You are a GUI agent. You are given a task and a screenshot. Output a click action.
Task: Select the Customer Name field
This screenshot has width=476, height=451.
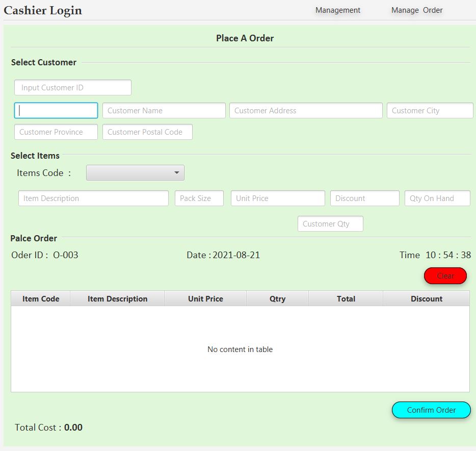coord(164,110)
